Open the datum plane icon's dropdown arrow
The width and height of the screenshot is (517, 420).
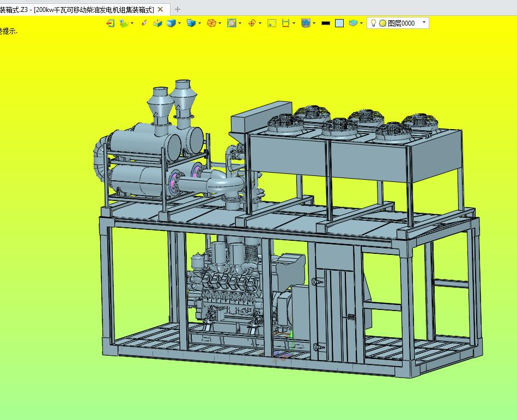(x=132, y=23)
